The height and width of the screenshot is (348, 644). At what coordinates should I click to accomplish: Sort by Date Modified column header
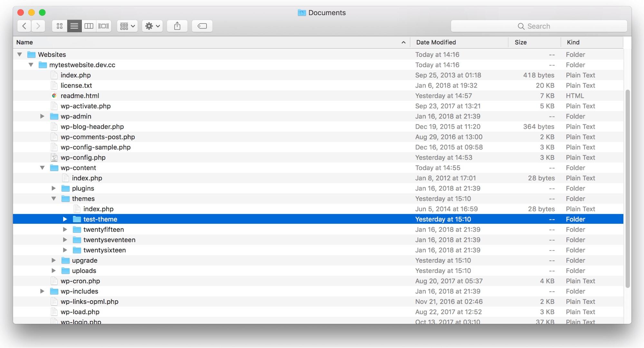coord(436,42)
